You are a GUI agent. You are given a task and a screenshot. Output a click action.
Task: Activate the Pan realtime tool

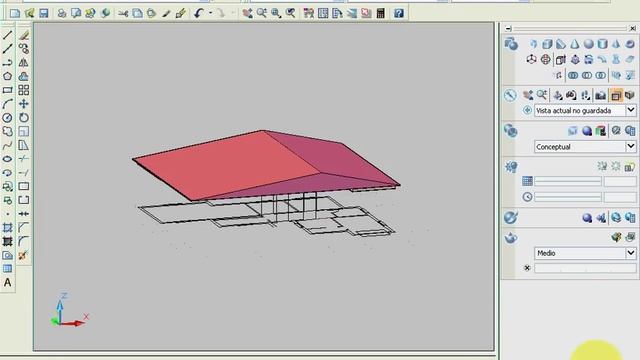[x=247, y=13]
